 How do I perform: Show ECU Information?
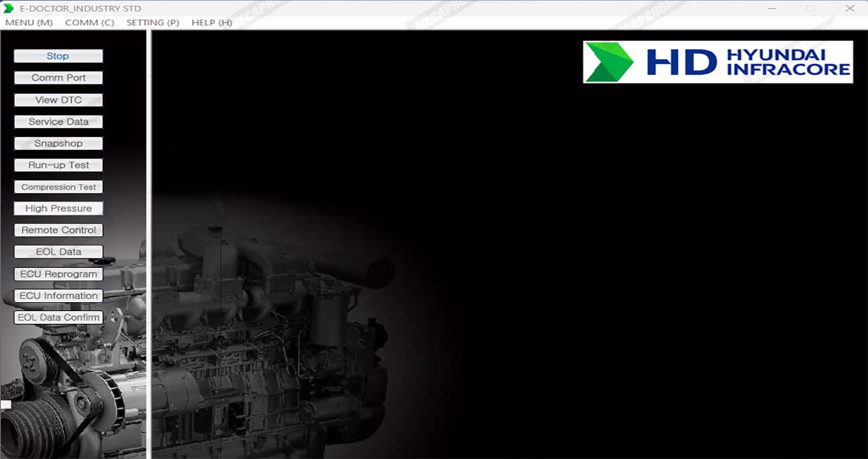58,296
